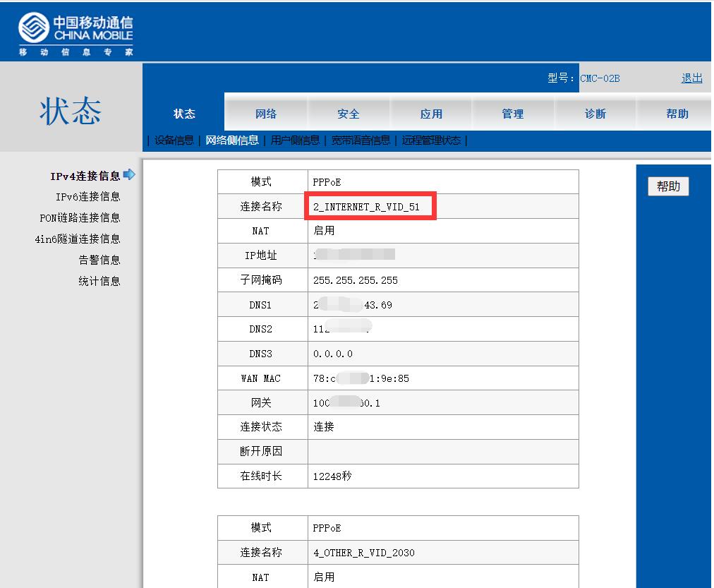Select IPv6连接信息 in the sidebar

(87, 198)
